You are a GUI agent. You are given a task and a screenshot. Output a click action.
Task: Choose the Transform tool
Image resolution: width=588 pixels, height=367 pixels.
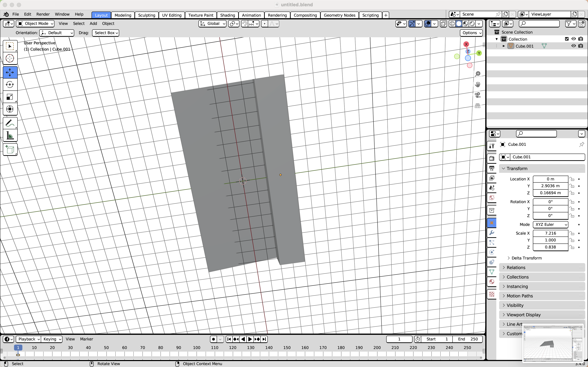pos(10,109)
